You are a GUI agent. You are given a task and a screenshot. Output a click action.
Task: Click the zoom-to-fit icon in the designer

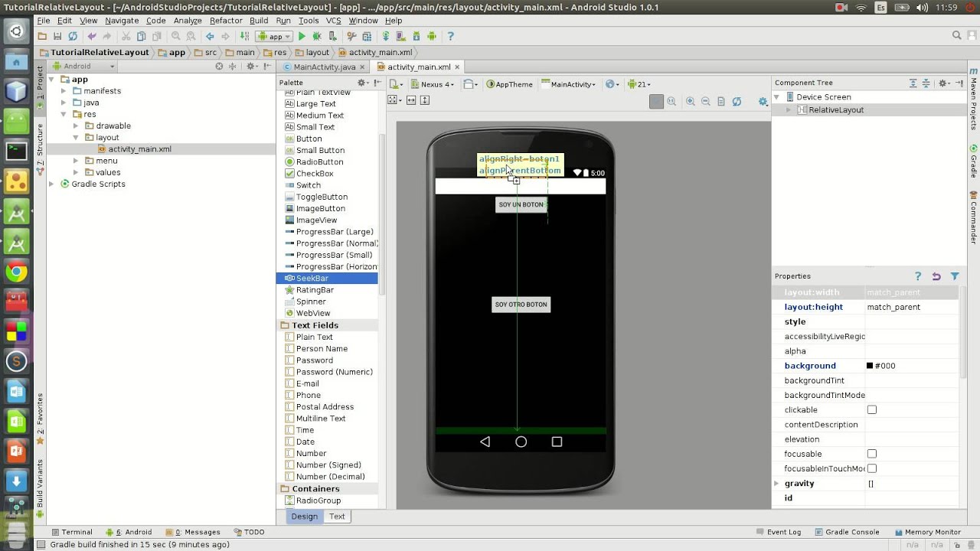(x=656, y=101)
